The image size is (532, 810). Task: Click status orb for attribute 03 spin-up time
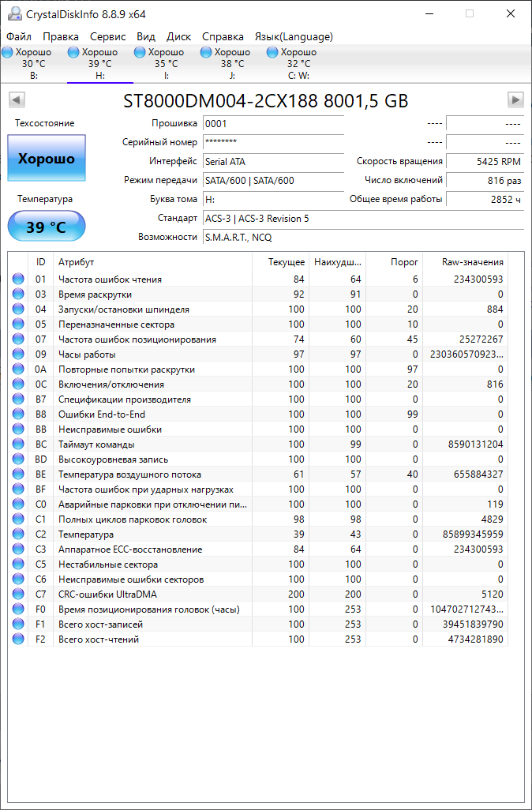[x=18, y=294]
